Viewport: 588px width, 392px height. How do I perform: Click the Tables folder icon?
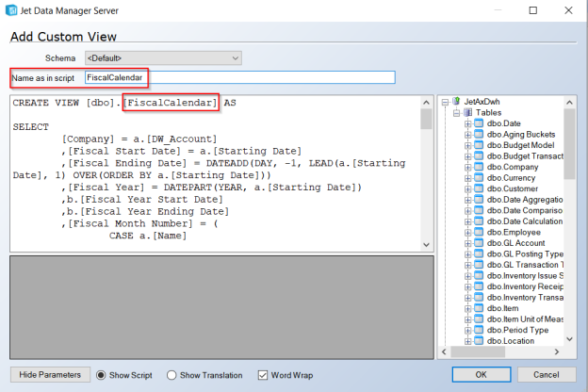coord(467,112)
